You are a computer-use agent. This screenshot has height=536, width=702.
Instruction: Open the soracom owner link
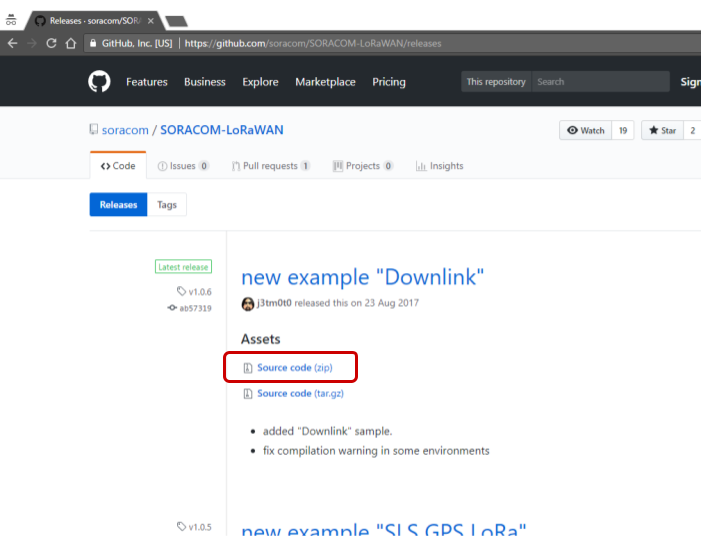[x=125, y=130]
